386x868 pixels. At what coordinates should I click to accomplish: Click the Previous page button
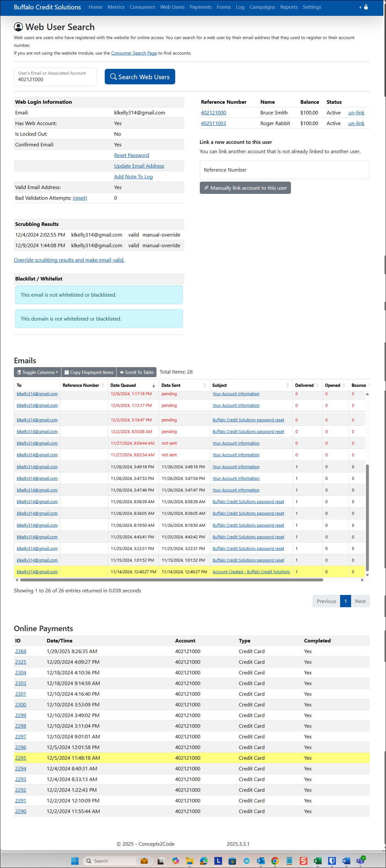pyautogui.click(x=326, y=601)
